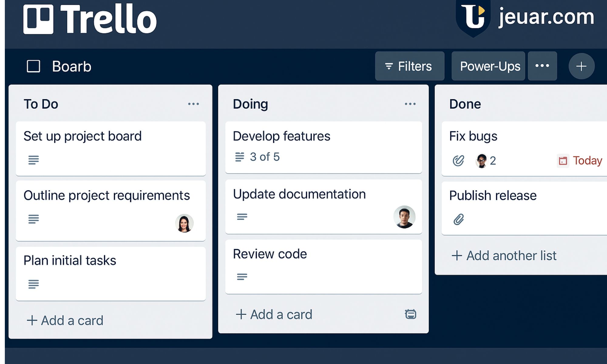
Task: Click the round plus button in header
Action: 581,66
